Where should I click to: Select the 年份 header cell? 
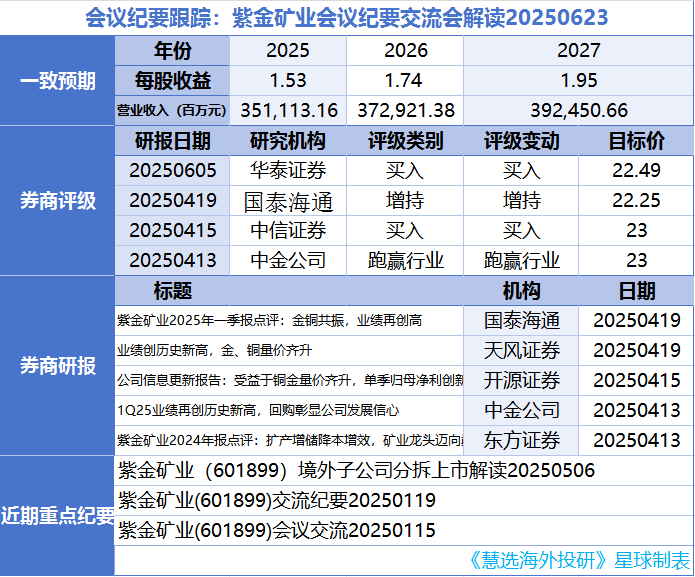click(172, 51)
